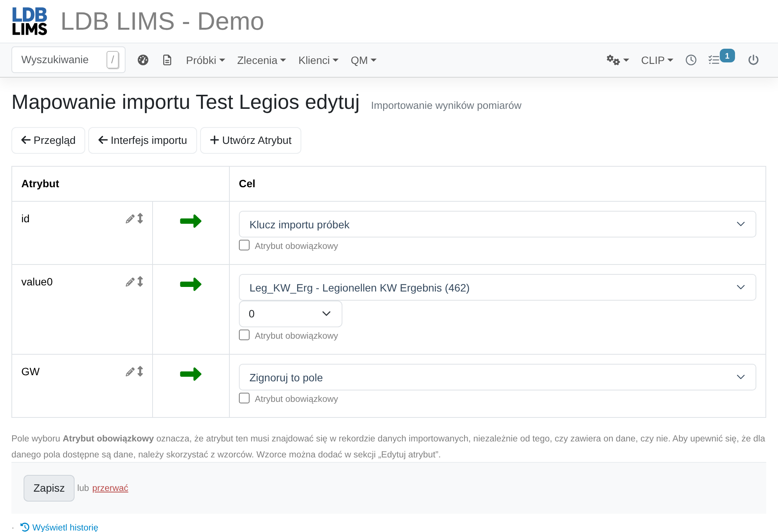778x532 pixels.
Task: Open Wyświetl historię link
Action: (x=59, y=527)
